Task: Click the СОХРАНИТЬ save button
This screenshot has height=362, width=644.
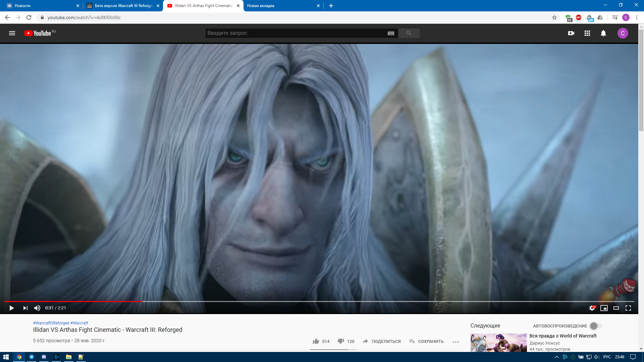Action: coord(426,341)
